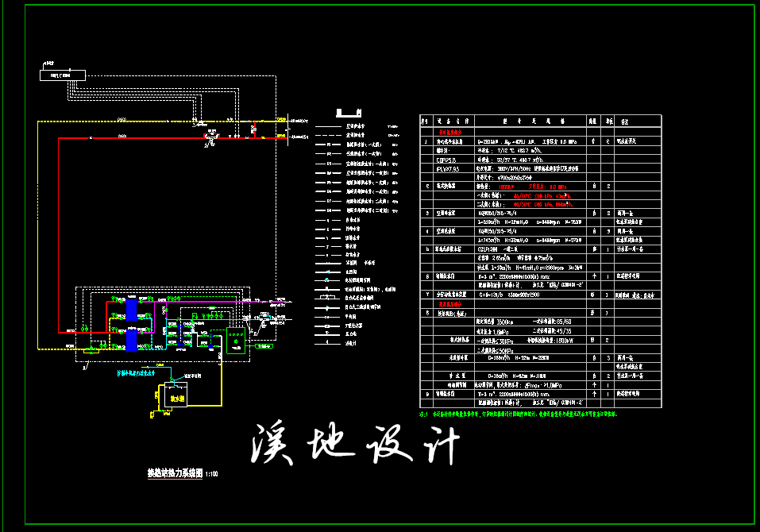Screen dimensions: 760x532
Task: Select the thermometer symbol at the legend bottom
Action: pyautogui.click(x=327, y=342)
